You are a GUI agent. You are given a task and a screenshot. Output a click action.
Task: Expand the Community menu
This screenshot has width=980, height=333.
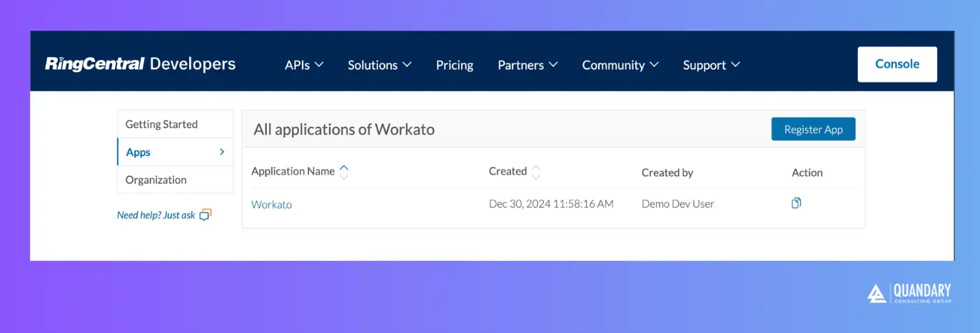click(x=620, y=65)
